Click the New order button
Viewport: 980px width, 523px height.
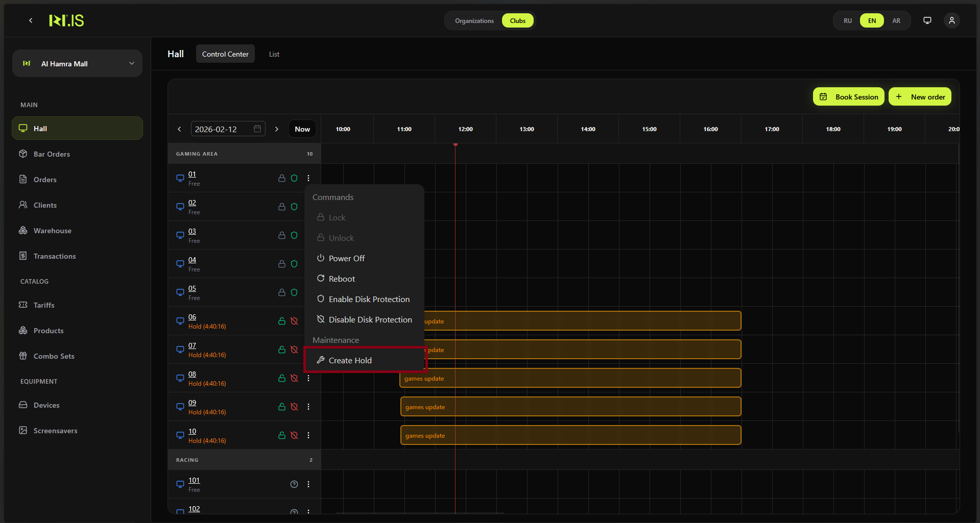(920, 97)
